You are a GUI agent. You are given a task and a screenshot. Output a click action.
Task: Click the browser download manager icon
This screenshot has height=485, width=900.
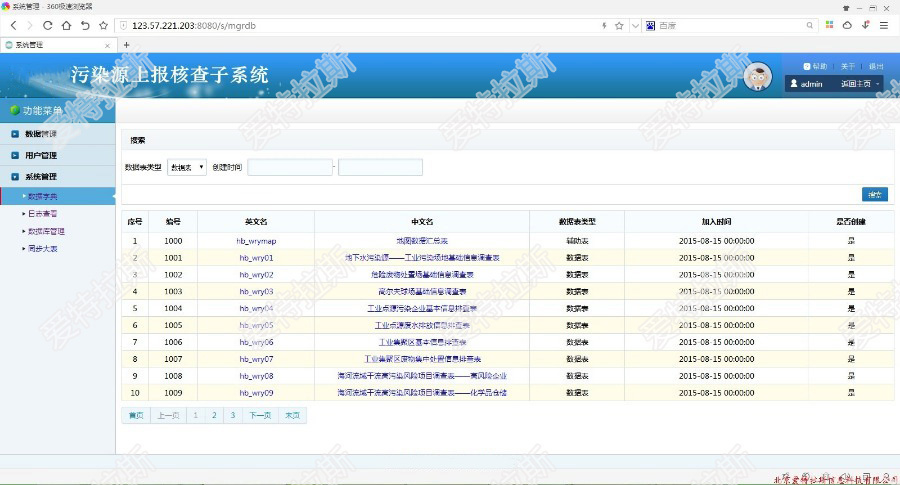coord(866,25)
